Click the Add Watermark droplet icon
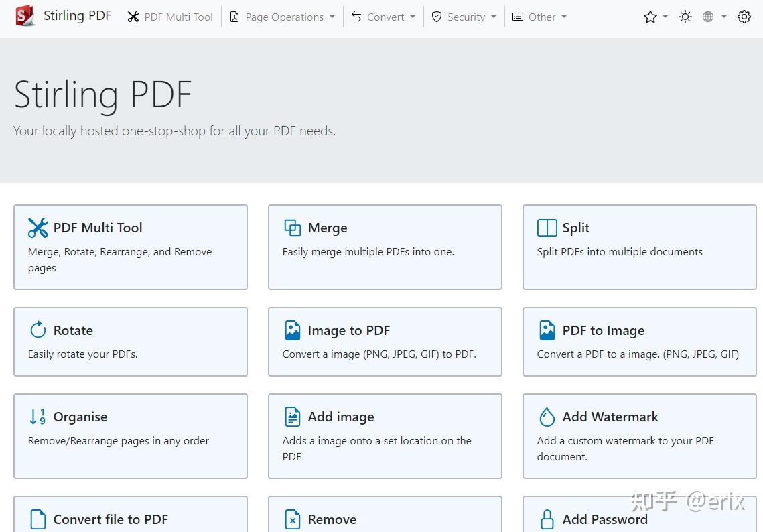Image resolution: width=763 pixels, height=532 pixels. (547, 416)
